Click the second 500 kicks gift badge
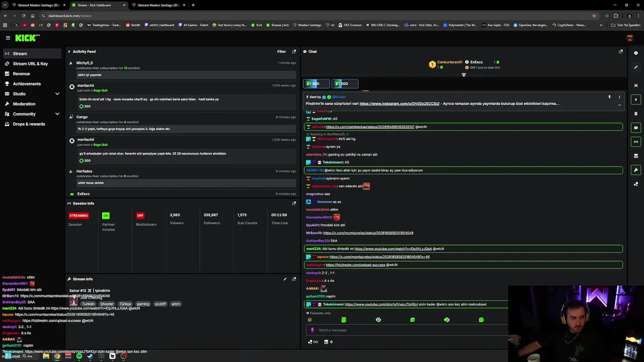The height and width of the screenshot is (362, 644). [345, 83]
